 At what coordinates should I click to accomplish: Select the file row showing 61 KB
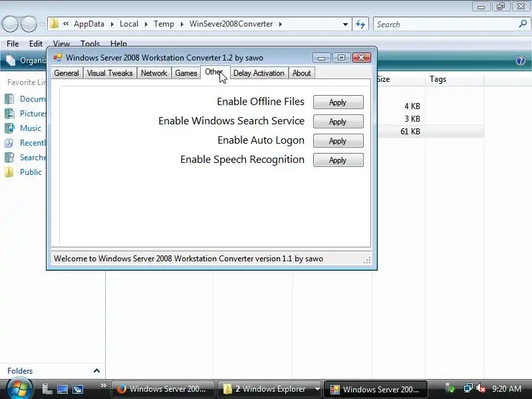430,132
